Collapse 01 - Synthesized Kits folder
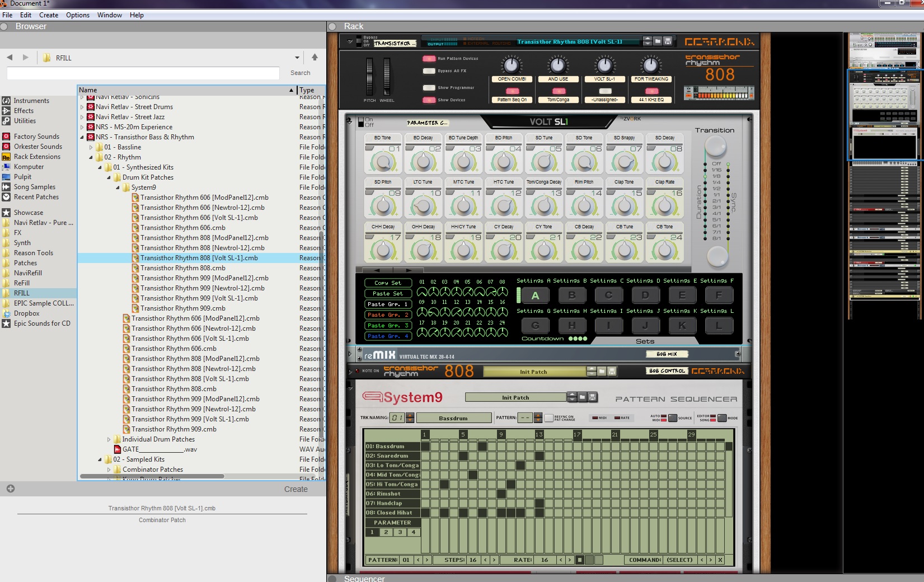The height and width of the screenshot is (582, 924). [x=100, y=167]
